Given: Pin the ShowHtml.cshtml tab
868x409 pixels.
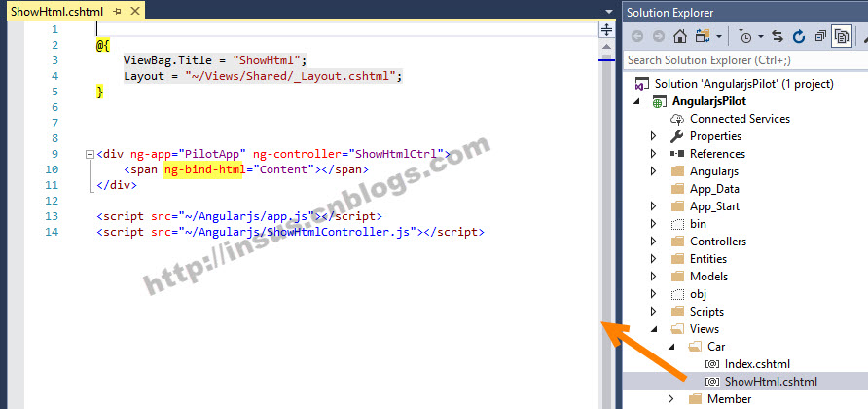Looking at the screenshot, I should point(118,12).
